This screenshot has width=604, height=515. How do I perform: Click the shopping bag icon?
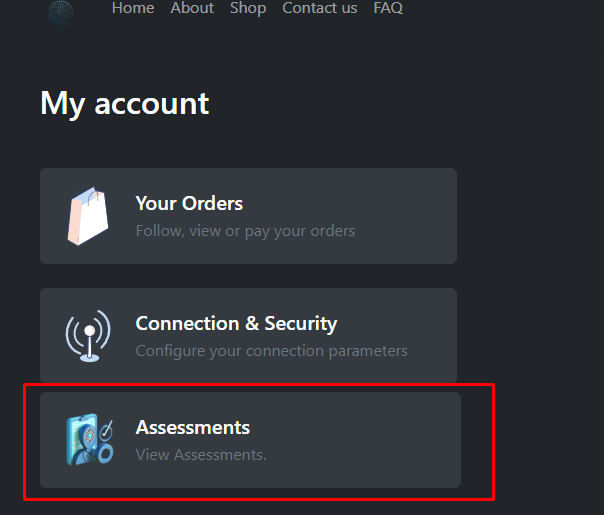(88, 216)
